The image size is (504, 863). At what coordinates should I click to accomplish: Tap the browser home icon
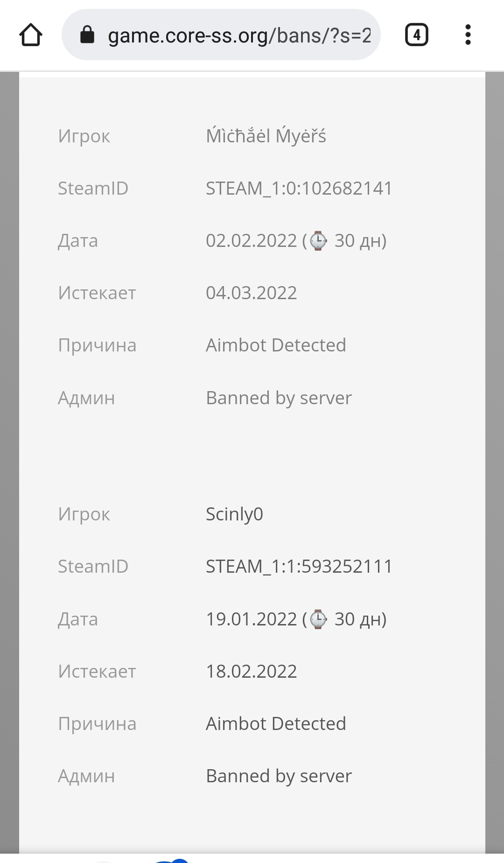[31, 35]
